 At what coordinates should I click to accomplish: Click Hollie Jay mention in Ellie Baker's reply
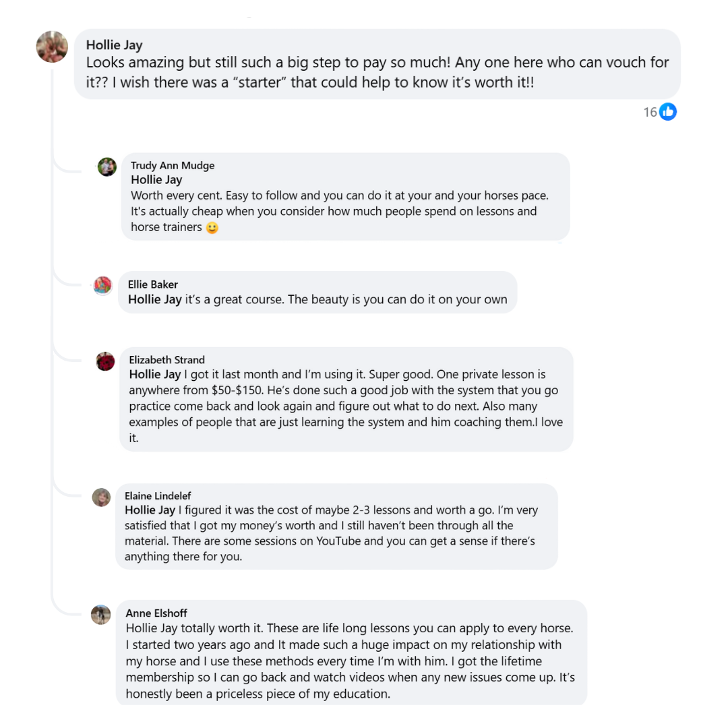[154, 299]
